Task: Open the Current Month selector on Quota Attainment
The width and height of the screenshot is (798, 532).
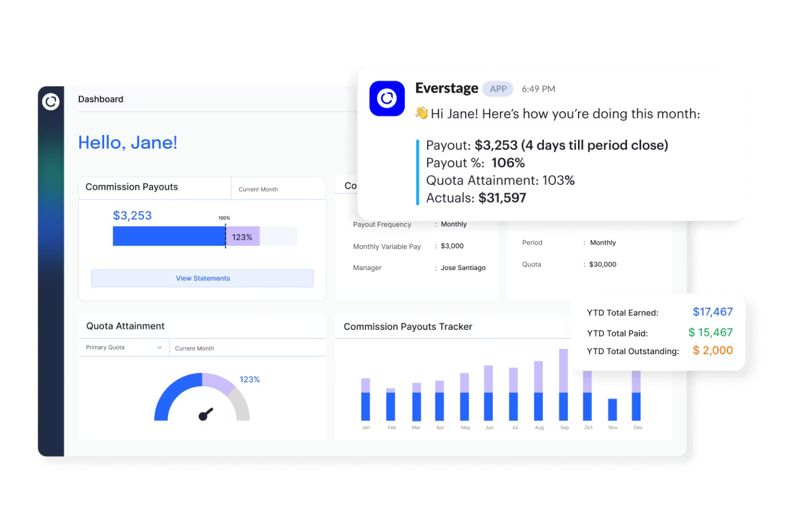Action: (195, 348)
